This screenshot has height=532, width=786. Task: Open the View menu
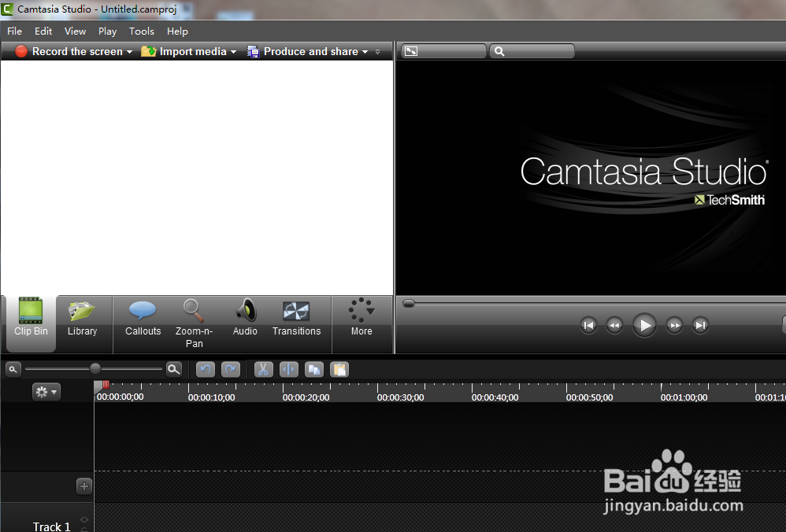[75, 31]
